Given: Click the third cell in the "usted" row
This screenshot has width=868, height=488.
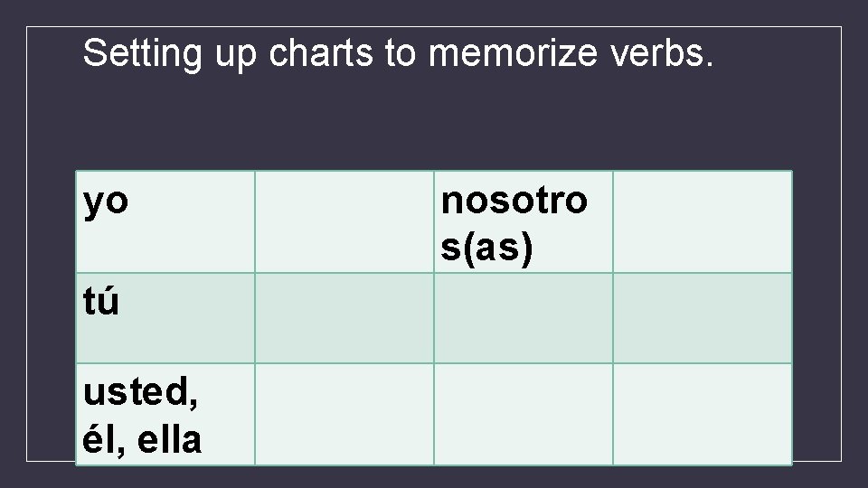Looking at the screenshot, I should point(523,414).
